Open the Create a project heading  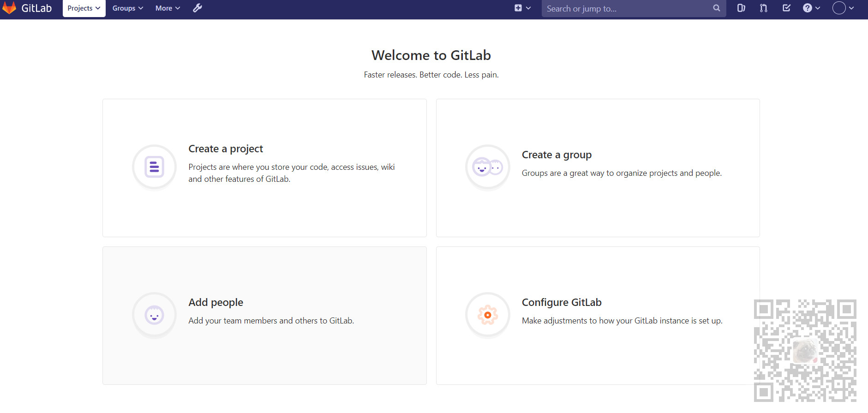coord(226,149)
